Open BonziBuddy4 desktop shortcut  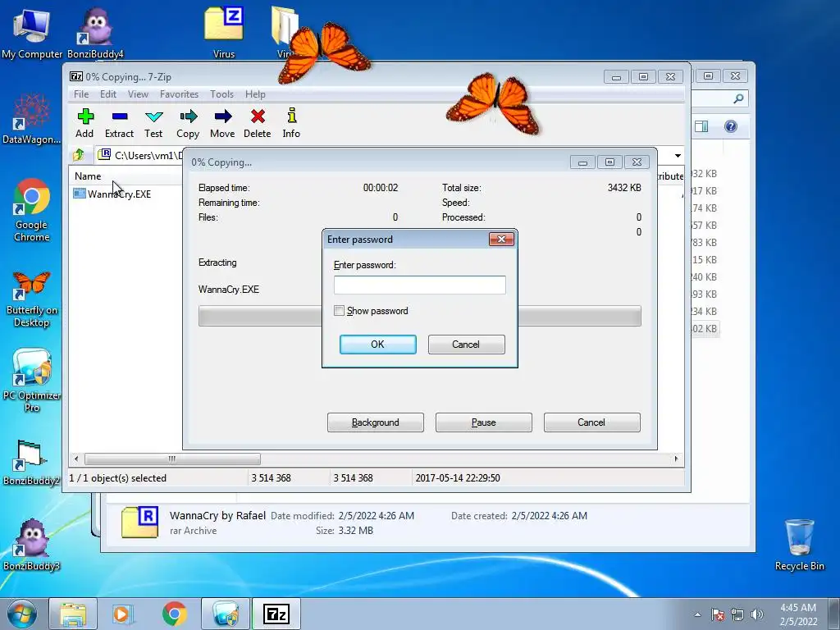coord(95,32)
